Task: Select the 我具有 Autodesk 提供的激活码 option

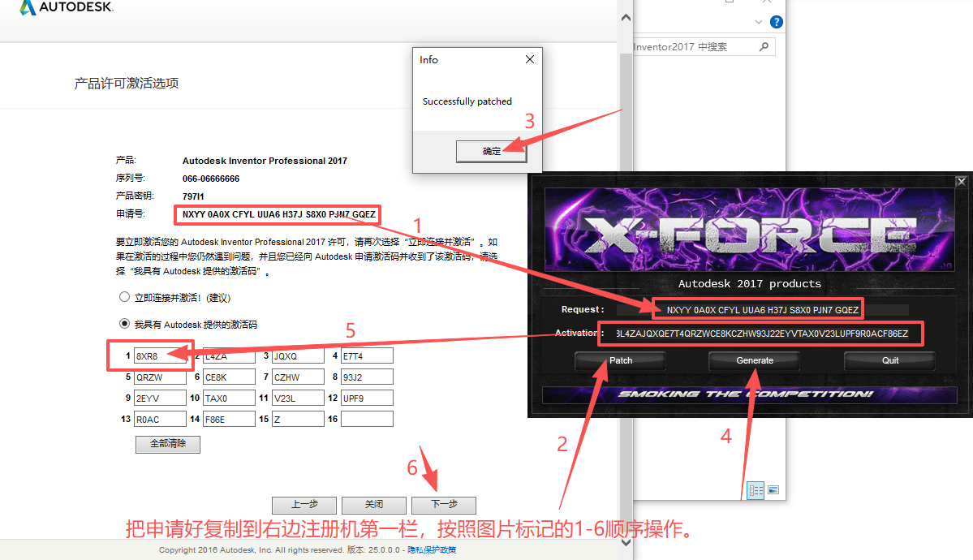Action: tap(124, 323)
